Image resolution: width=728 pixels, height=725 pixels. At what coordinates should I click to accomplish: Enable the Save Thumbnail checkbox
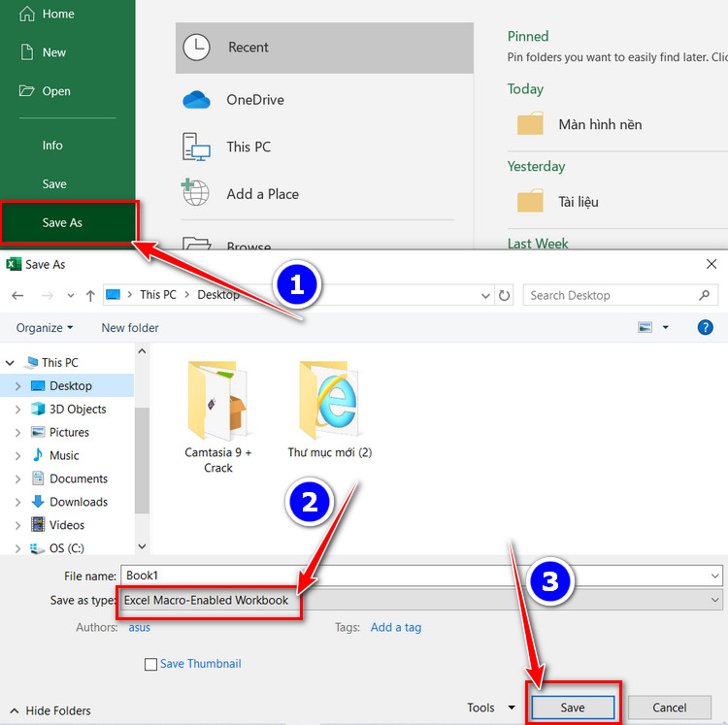tap(150, 664)
